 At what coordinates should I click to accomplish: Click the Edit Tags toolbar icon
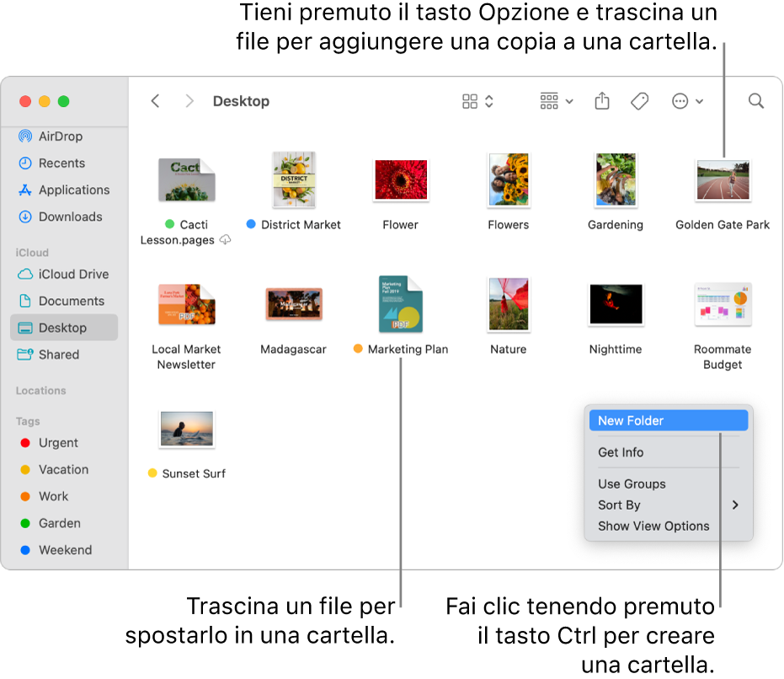click(639, 101)
